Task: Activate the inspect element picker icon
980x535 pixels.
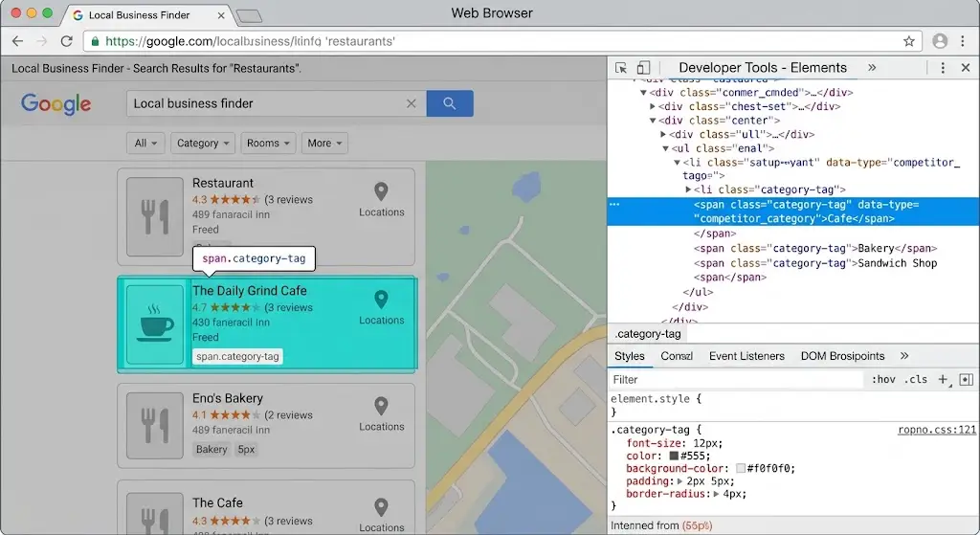Action: coord(620,68)
